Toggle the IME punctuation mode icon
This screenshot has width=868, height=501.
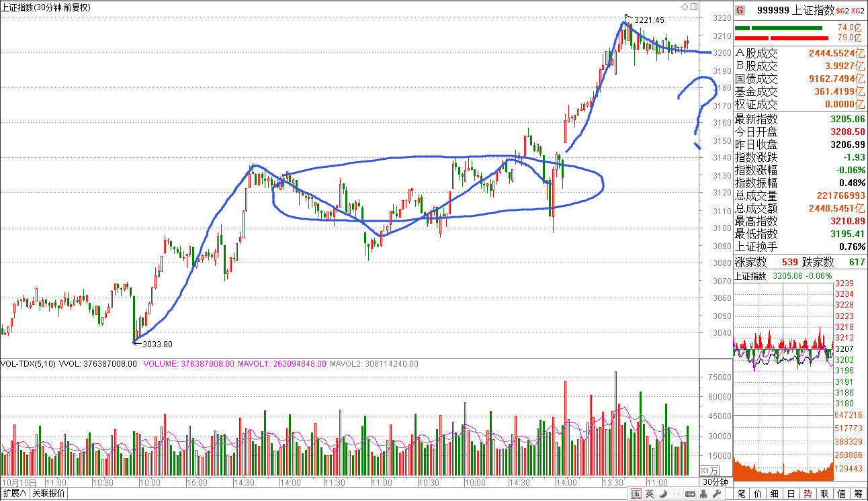675,494
